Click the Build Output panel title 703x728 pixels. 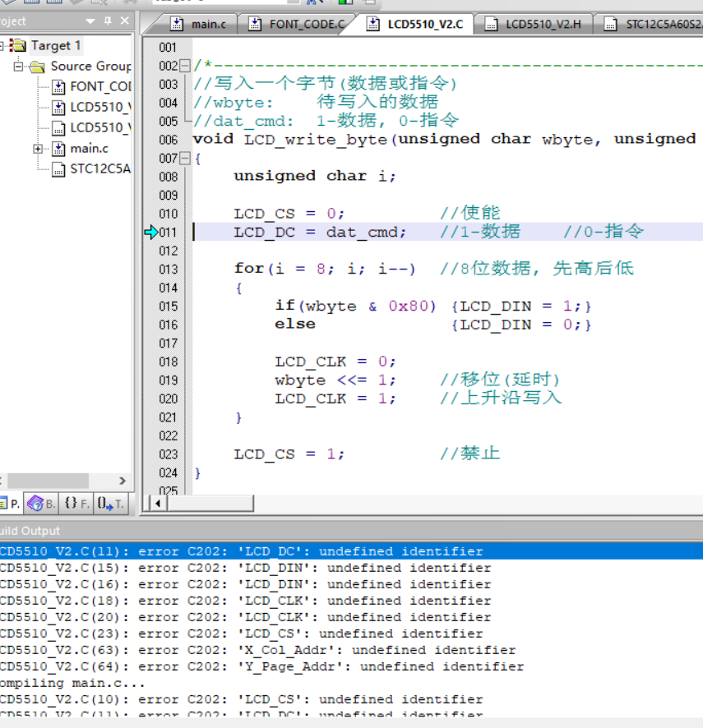[x=30, y=531]
